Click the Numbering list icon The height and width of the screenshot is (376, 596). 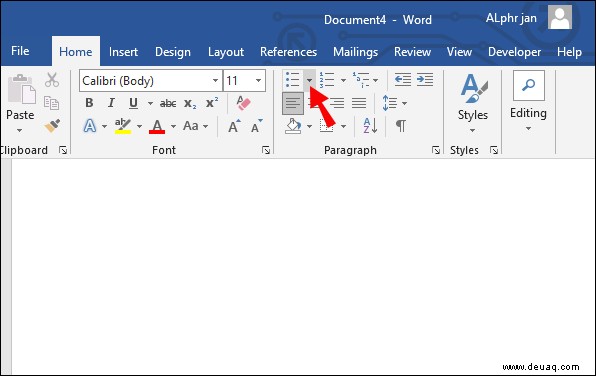pos(327,80)
